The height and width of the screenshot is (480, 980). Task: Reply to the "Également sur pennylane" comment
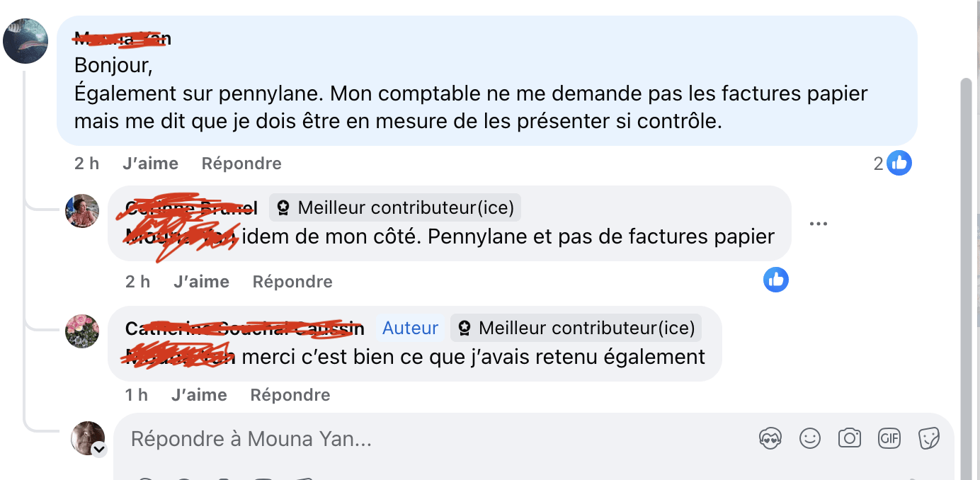(x=241, y=164)
